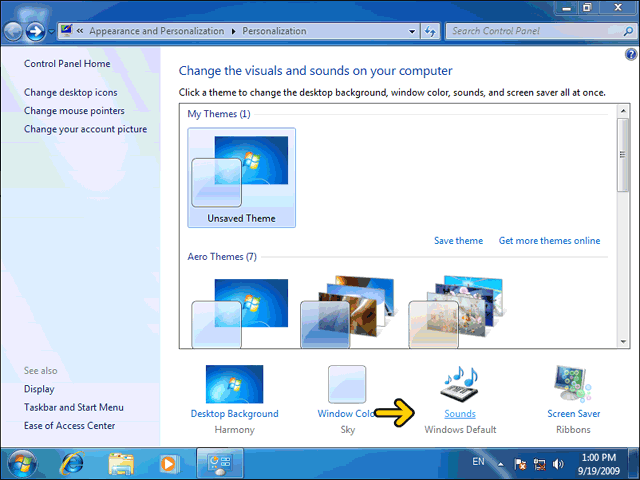This screenshot has width=640, height=480.
Task: Click the volume speaker tray icon
Action: click(x=558, y=464)
